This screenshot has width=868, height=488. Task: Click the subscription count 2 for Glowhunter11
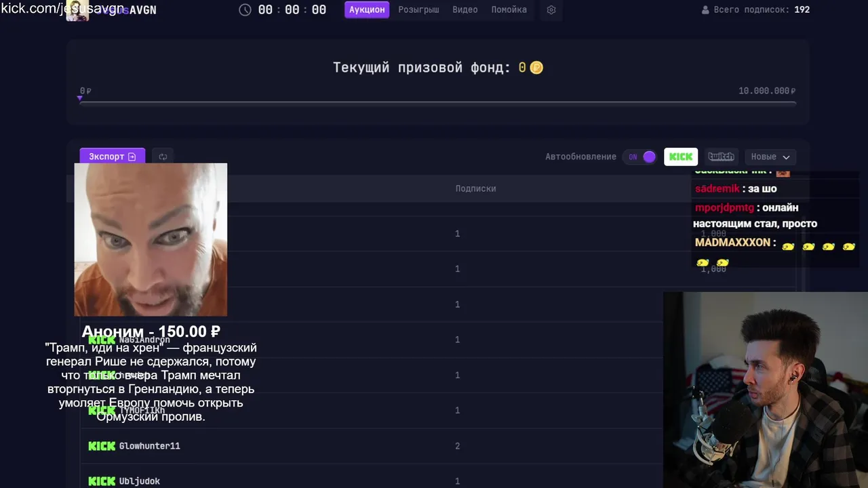457,446
